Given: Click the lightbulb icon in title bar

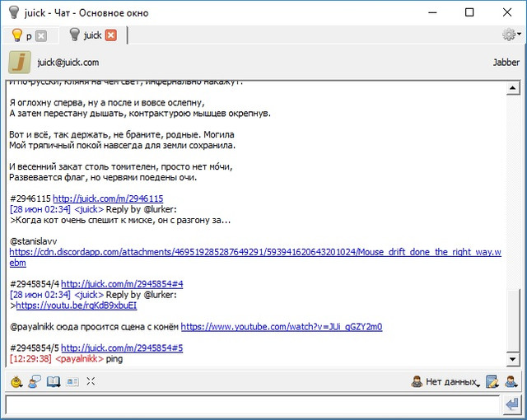Looking at the screenshot, I should 14,12.
